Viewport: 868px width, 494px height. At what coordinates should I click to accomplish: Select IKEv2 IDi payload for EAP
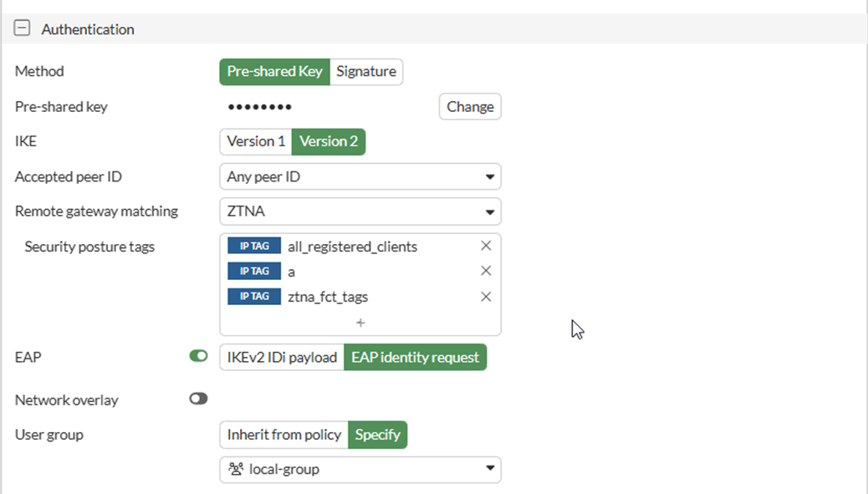pos(281,357)
